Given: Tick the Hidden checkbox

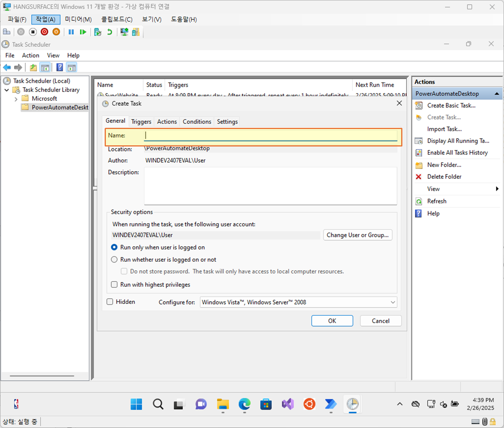Looking at the screenshot, I should coord(110,302).
